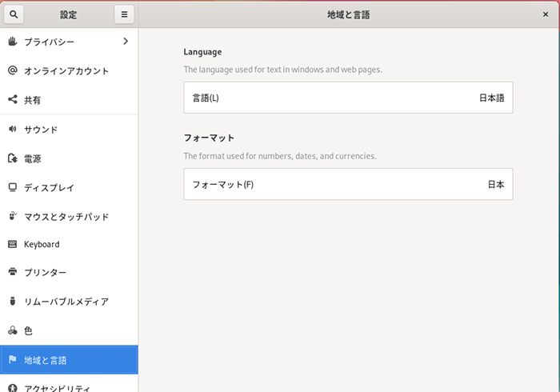Click the 日本語 language value
Image resolution: width=560 pixels, height=392 pixels.
491,98
